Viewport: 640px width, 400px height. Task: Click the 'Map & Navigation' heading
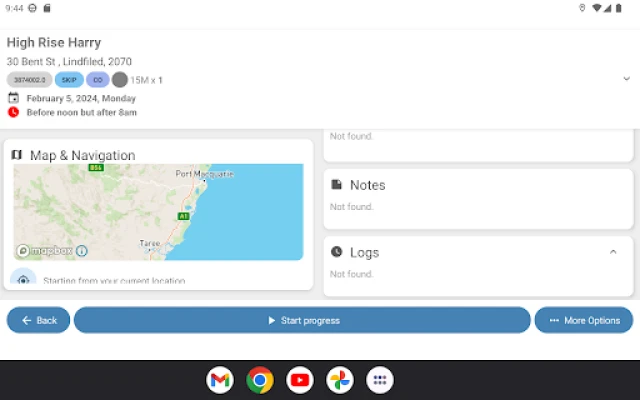[x=83, y=155]
